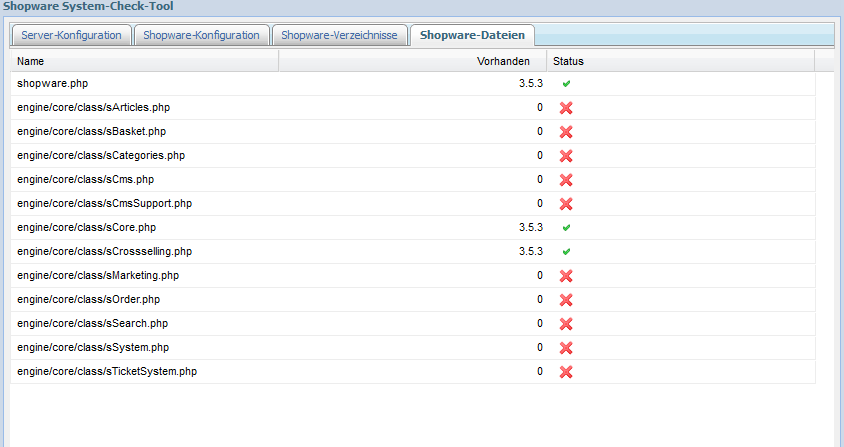This screenshot has width=844, height=447.
Task: Click Vorhanden value 0 for sArticles.php
Action: [540, 107]
